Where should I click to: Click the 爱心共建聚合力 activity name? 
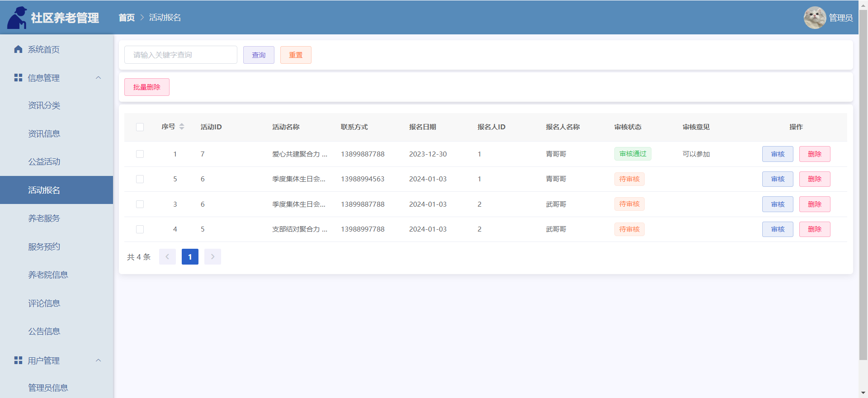[x=300, y=154]
